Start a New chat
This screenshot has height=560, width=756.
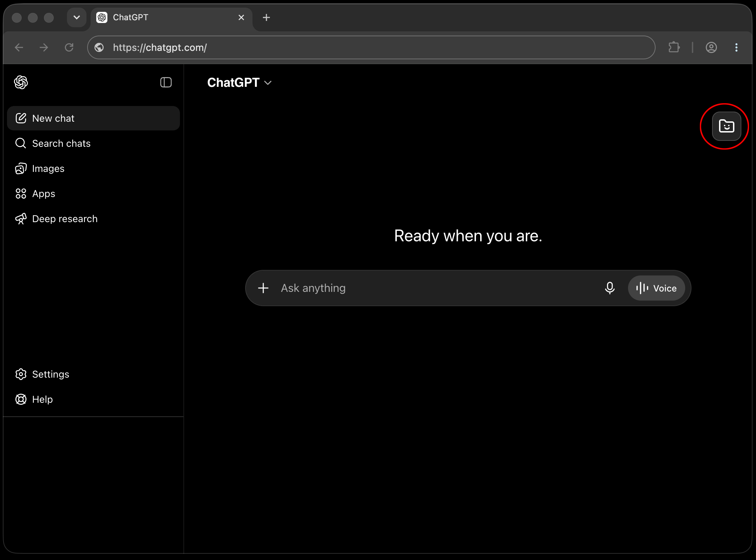93,118
